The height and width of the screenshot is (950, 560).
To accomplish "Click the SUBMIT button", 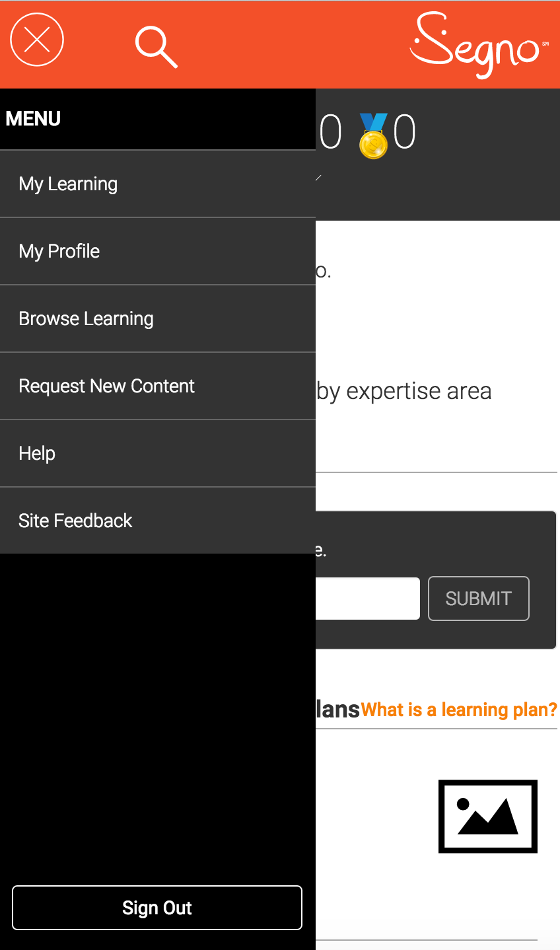I will pyautogui.click(x=479, y=599).
